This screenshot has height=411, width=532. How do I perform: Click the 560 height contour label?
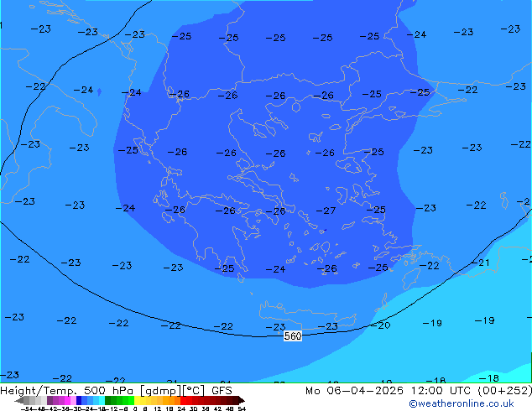tap(293, 336)
